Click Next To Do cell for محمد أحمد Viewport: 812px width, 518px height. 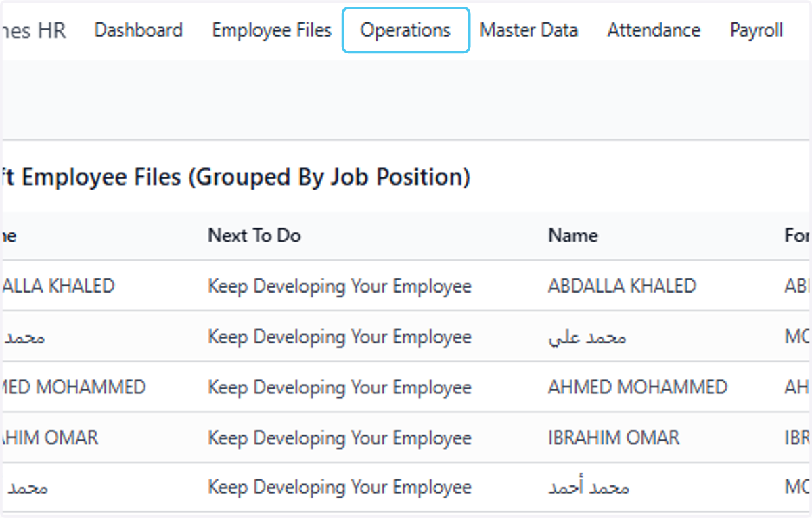[340, 488]
